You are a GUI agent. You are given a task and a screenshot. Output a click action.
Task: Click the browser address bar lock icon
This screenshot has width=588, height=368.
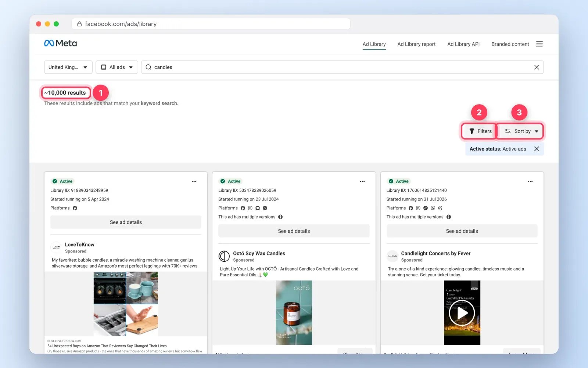pyautogui.click(x=79, y=24)
